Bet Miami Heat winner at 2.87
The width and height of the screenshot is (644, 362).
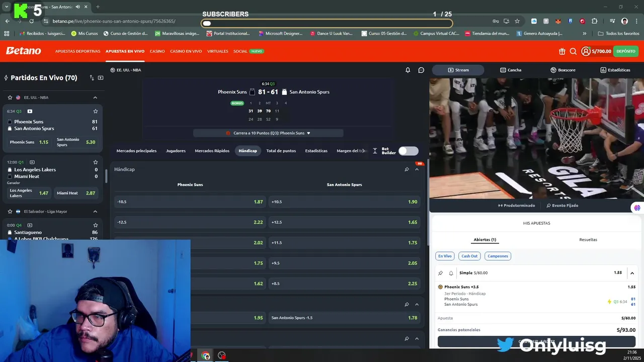tap(76, 193)
